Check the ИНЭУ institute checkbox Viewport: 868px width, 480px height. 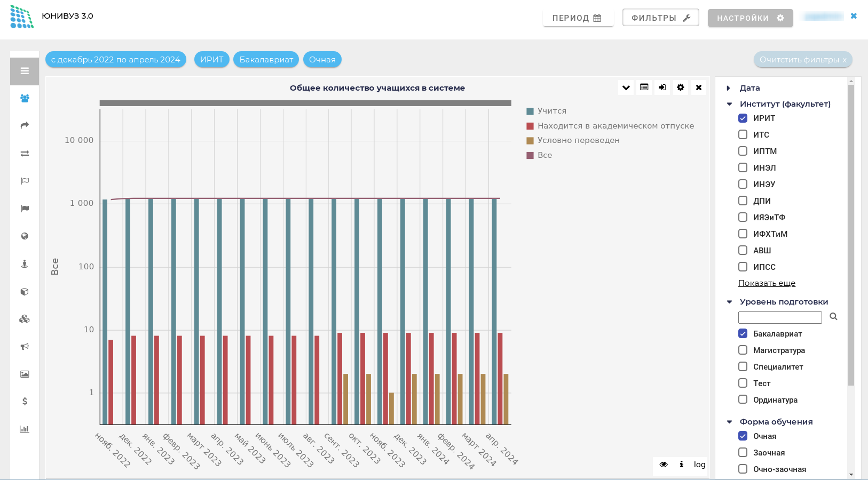click(743, 185)
